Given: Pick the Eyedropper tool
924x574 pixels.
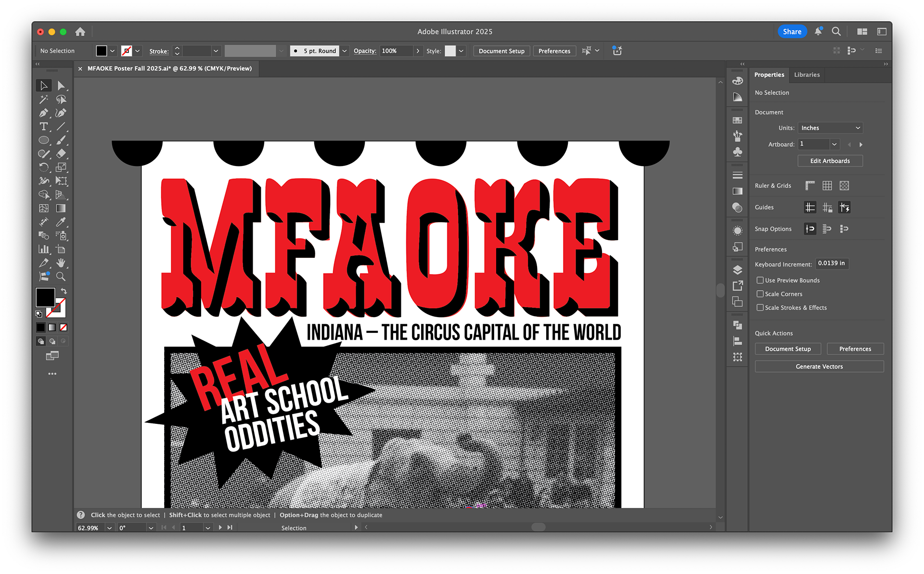Looking at the screenshot, I should tap(61, 222).
